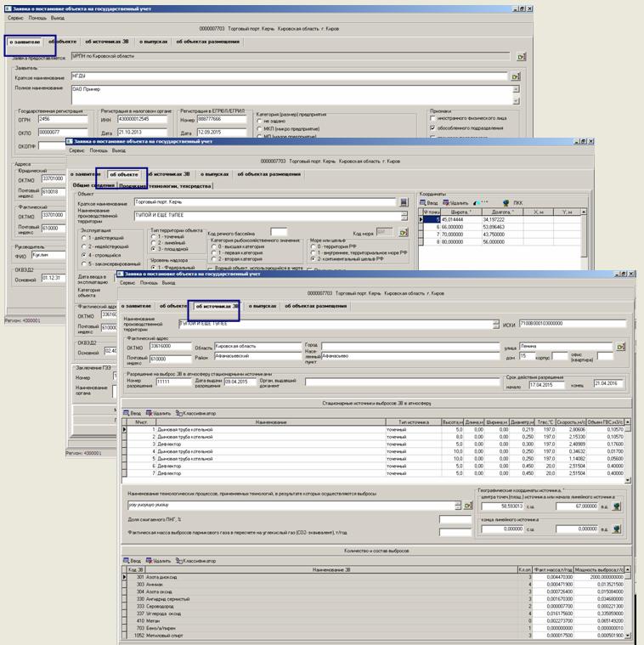Open the Сервис menu in the top window
The height and width of the screenshot is (645, 644).
[x=16, y=17]
